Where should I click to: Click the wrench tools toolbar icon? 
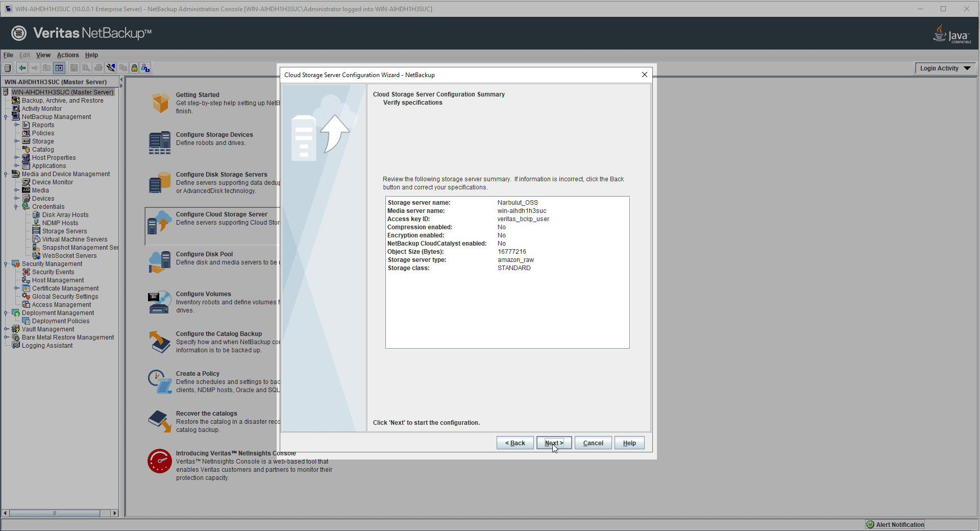click(x=111, y=68)
